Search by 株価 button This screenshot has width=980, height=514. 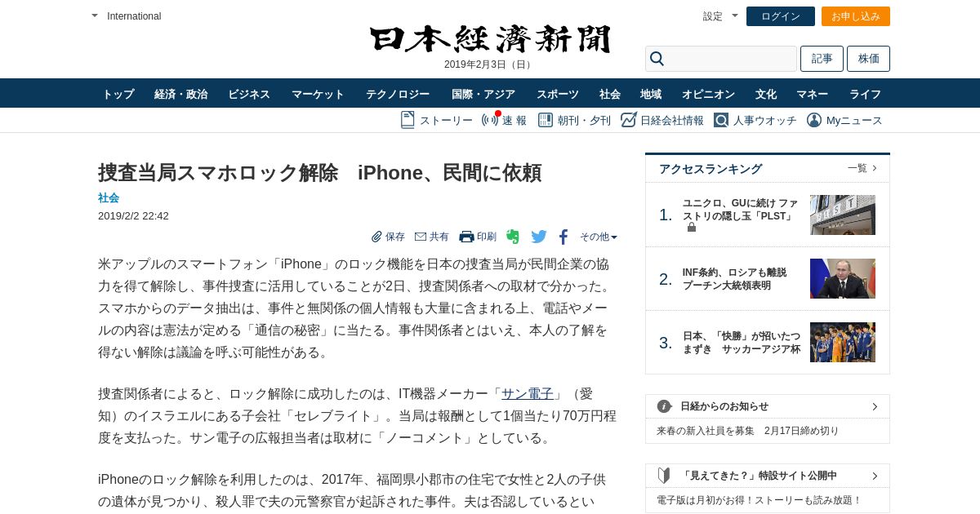click(868, 59)
